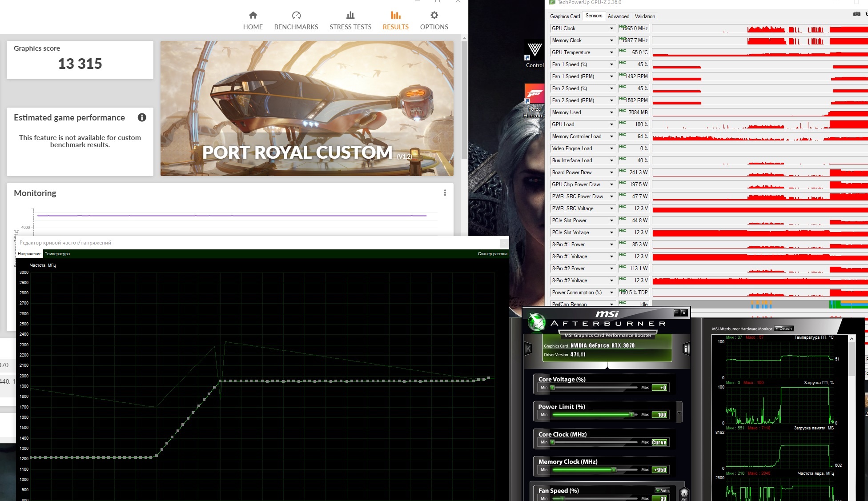Click Detach button on Hardware Monitor
Viewport: 868px width, 501px height.
tap(784, 329)
